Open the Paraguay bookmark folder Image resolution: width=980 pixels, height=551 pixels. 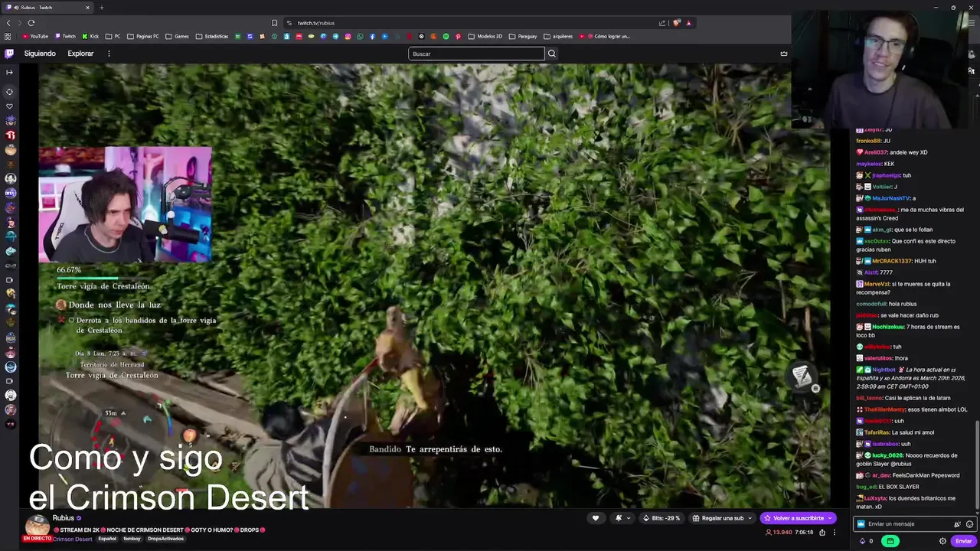click(523, 36)
